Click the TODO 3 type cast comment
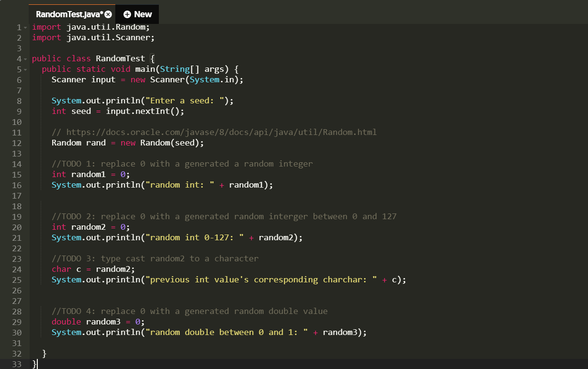This screenshot has width=588, height=369. tap(155, 259)
